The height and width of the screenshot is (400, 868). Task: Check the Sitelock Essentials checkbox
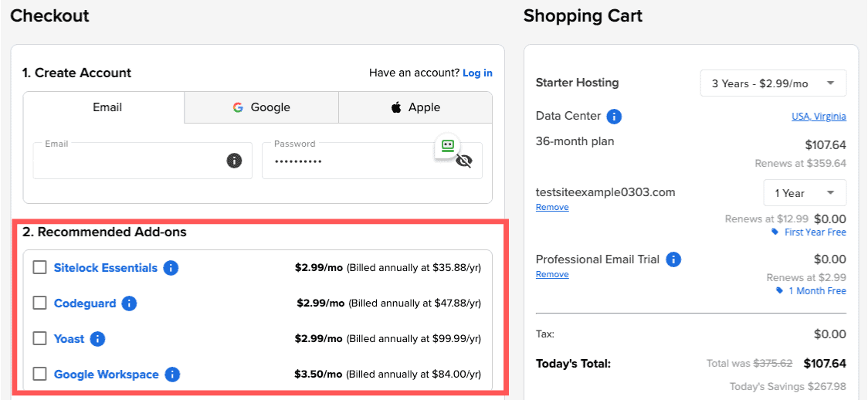[39, 268]
